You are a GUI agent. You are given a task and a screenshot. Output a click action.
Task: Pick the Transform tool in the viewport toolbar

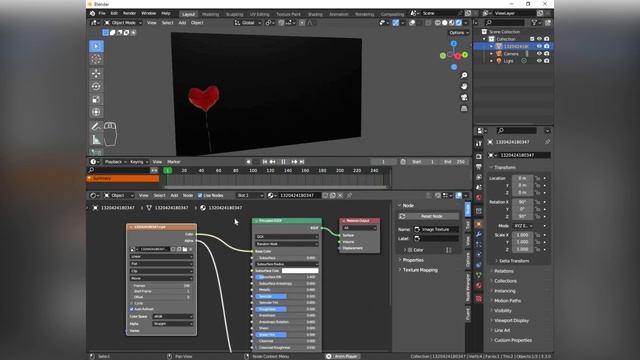(x=96, y=112)
